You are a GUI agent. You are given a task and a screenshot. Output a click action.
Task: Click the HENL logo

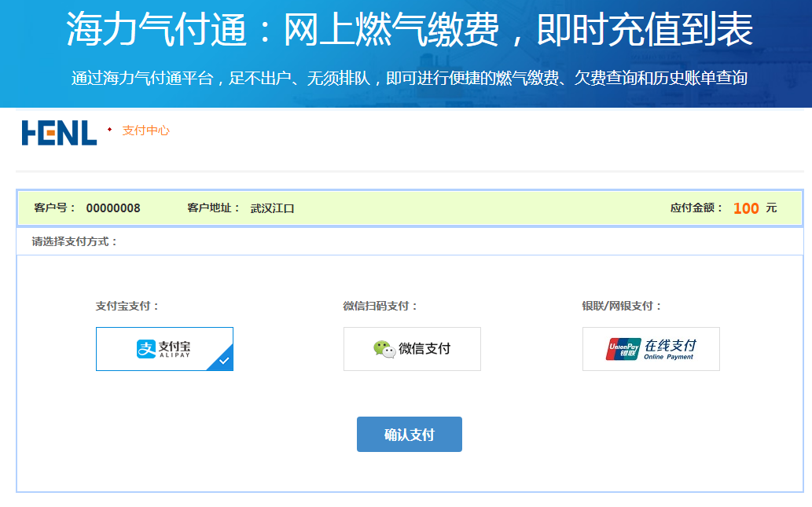(59, 133)
